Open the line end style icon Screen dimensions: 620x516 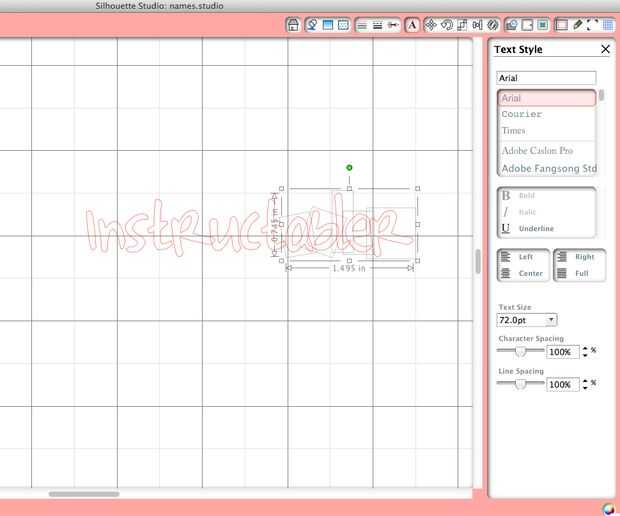coord(393,25)
